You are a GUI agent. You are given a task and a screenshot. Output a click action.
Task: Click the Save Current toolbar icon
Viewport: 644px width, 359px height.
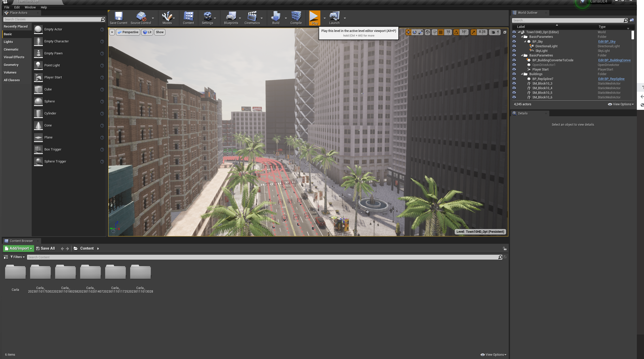(x=118, y=18)
